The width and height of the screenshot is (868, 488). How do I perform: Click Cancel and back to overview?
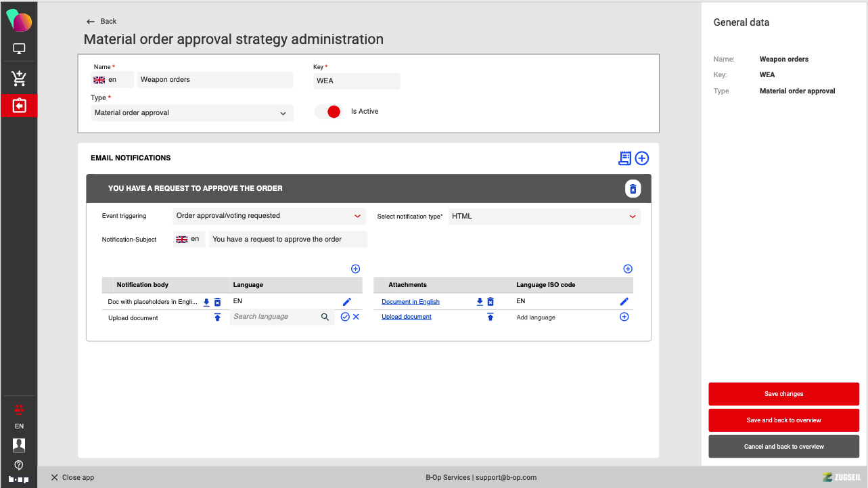tap(783, 447)
